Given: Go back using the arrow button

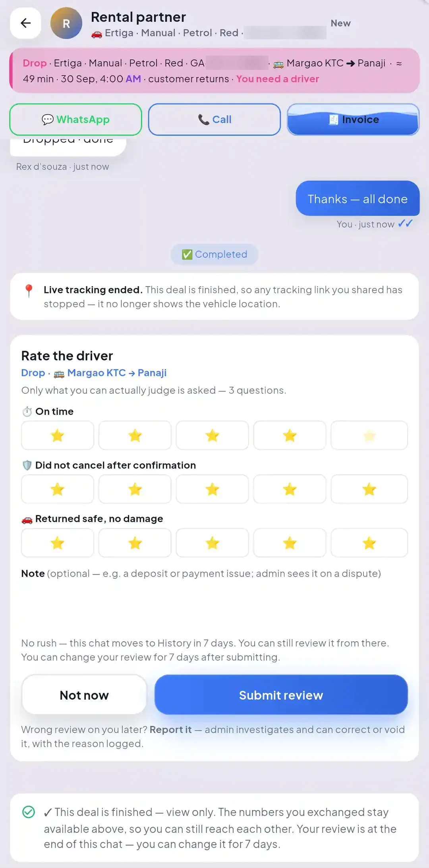Looking at the screenshot, I should pyautogui.click(x=26, y=23).
